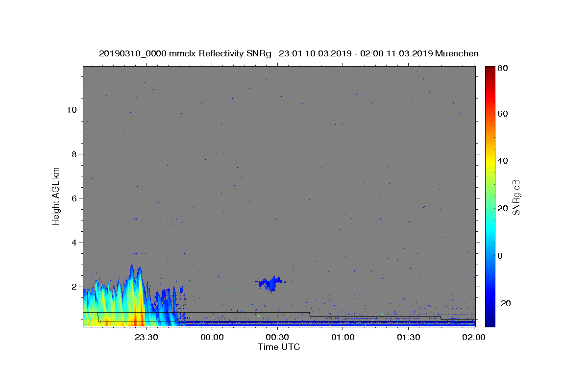Click the 'Height AGL km' axis label
The height and width of the screenshot is (392, 588).
pyautogui.click(x=56, y=196)
